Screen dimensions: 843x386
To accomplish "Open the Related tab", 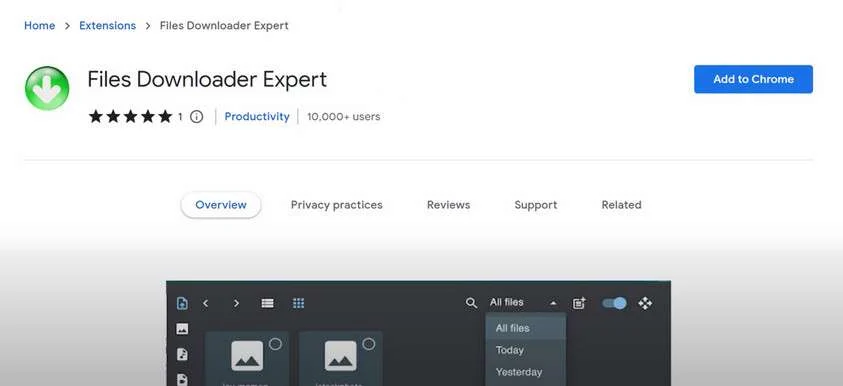I will (x=621, y=205).
